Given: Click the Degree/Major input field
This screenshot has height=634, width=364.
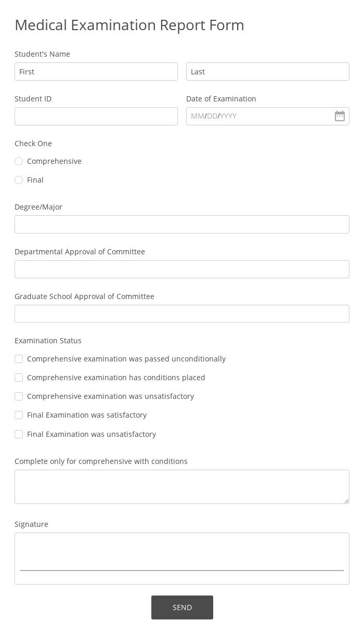Looking at the screenshot, I should 182,224.
